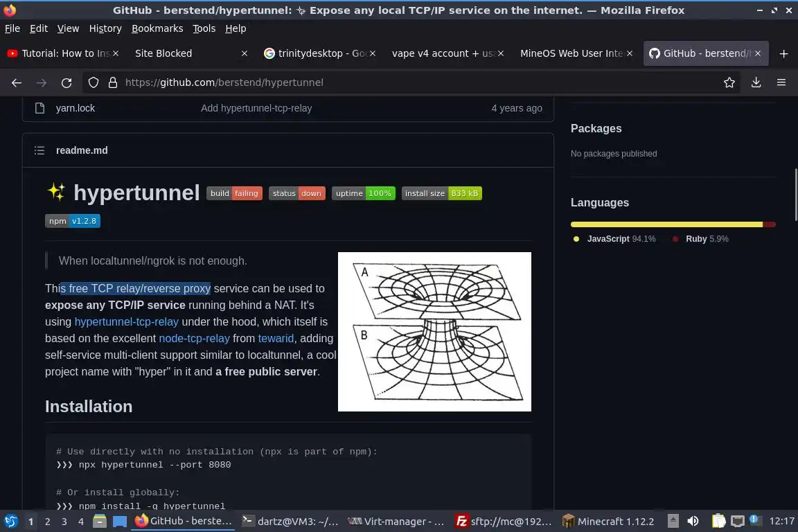Screen dimensions: 798x532
Task: Open the hypertunnel-tcp-relay link
Action: (x=126, y=321)
